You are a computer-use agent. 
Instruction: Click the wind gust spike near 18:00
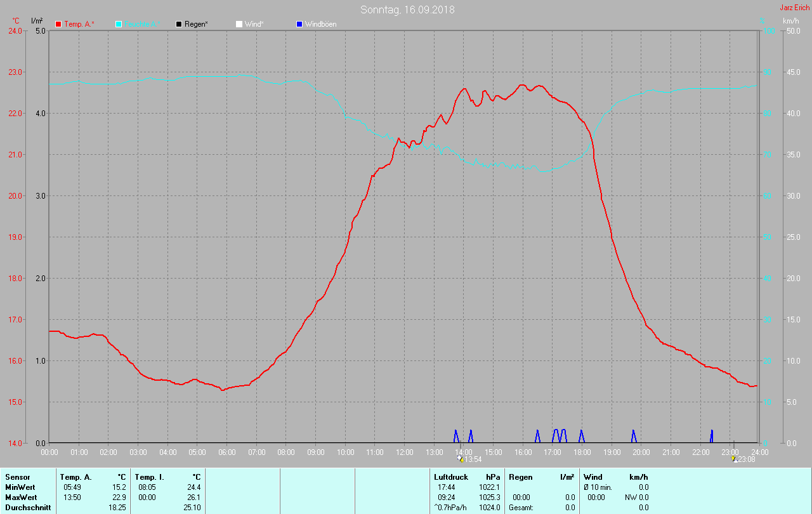point(581,436)
